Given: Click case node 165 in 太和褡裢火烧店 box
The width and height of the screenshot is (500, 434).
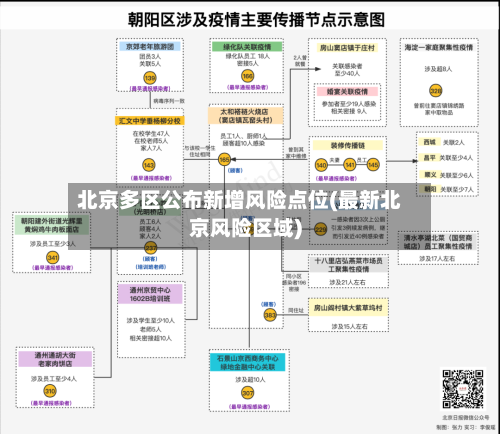Looking at the screenshot, I should [224, 159].
